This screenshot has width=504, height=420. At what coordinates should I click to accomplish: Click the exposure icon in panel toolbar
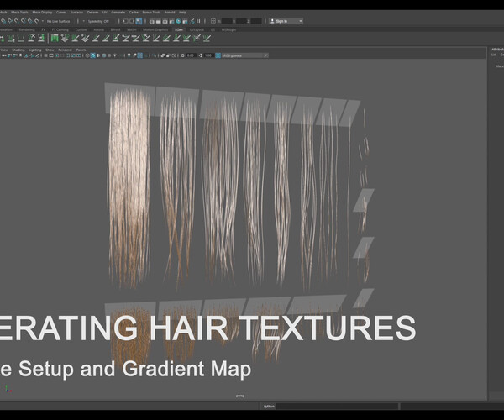pyautogui.click(x=182, y=55)
